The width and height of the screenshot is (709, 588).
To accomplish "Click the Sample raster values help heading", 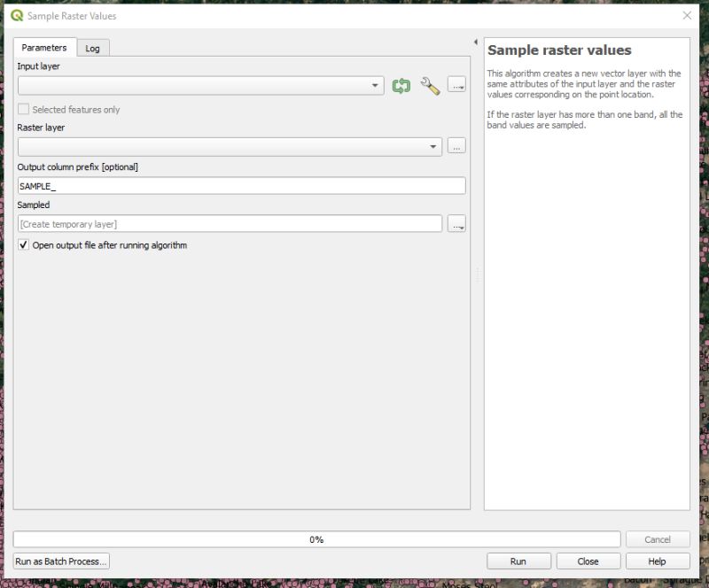I will pos(559,50).
